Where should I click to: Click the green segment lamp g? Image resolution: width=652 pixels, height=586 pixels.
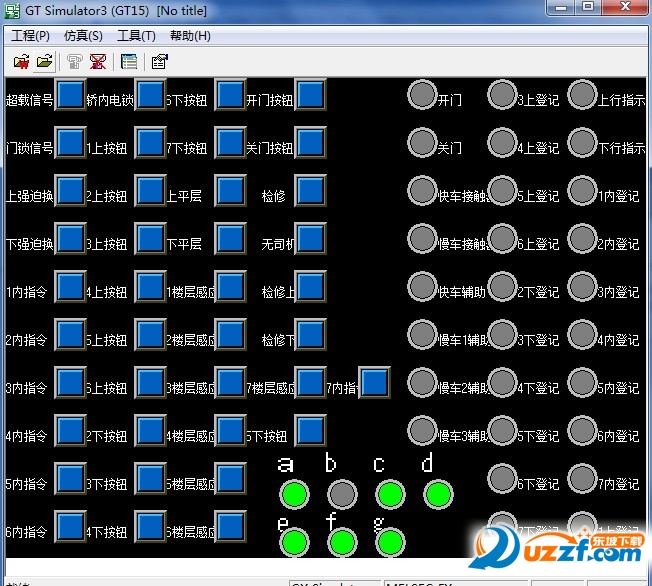click(390, 542)
